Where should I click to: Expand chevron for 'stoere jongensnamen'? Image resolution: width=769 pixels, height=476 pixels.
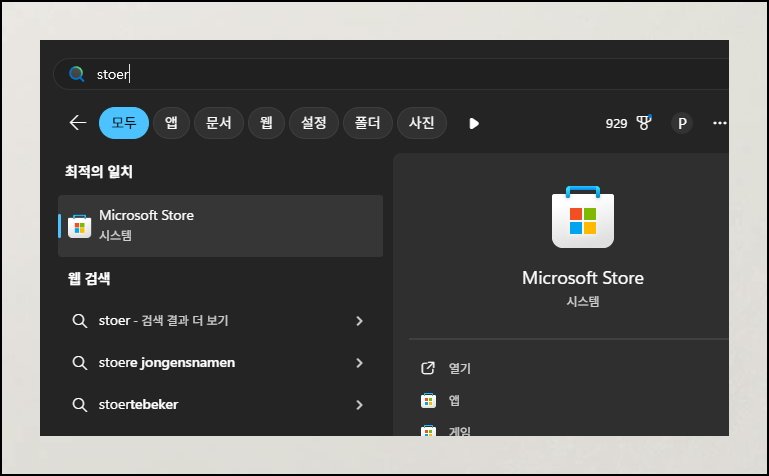pos(359,363)
